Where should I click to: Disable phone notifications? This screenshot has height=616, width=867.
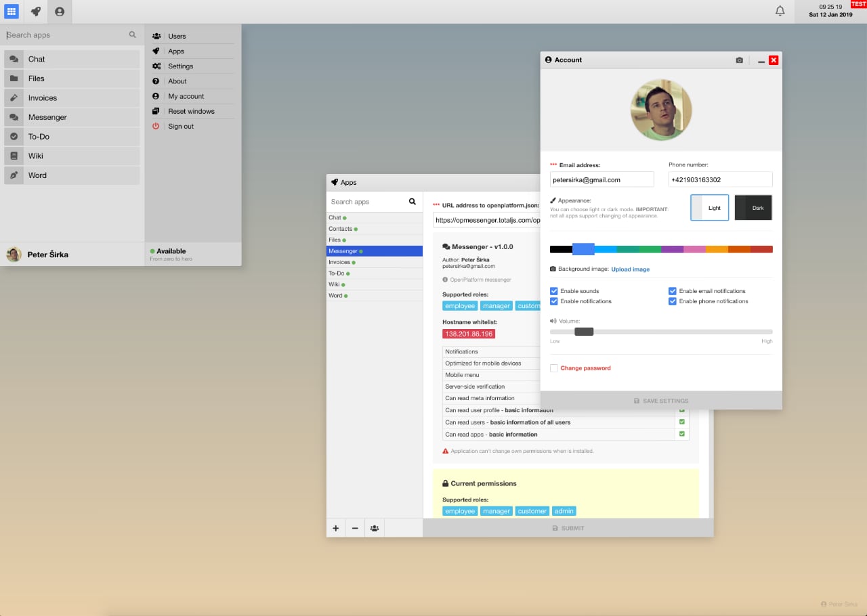point(672,301)
